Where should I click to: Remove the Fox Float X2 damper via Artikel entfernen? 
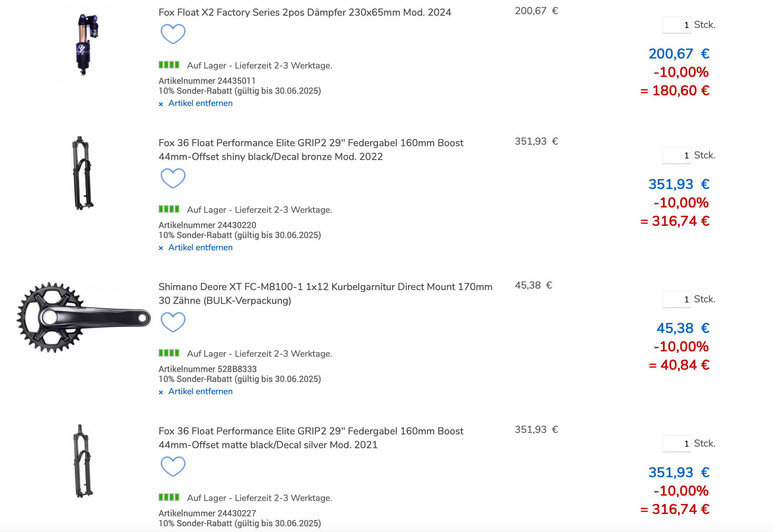200,103
